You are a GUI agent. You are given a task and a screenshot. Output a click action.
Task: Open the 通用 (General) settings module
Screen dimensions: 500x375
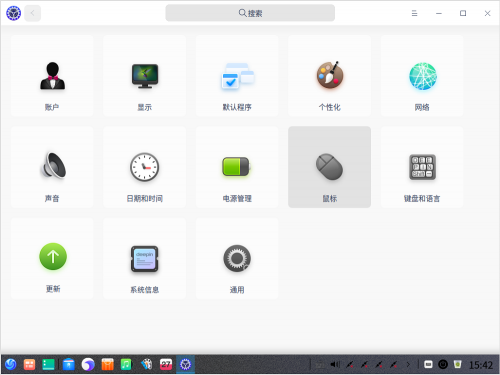point(237,258)
